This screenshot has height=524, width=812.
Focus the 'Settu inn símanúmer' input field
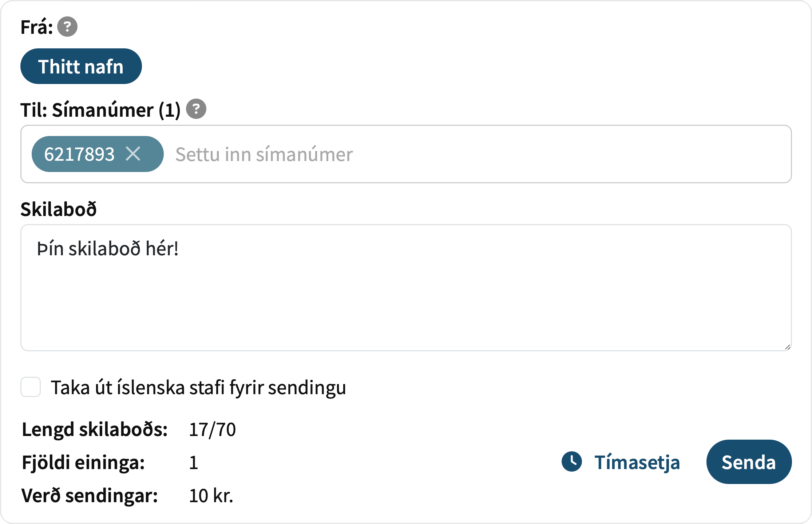[x=473, y=154]
